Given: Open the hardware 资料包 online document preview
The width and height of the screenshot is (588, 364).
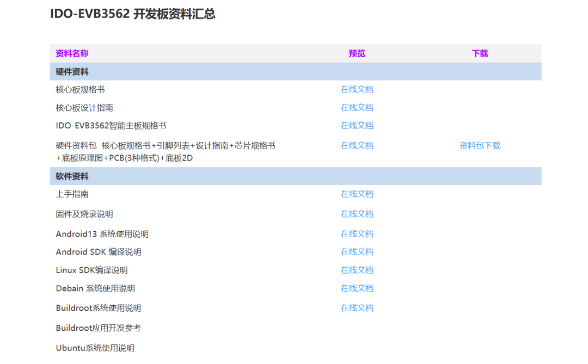Looking at the screenshot, I should pyautogui.click(x=357, y=145).
